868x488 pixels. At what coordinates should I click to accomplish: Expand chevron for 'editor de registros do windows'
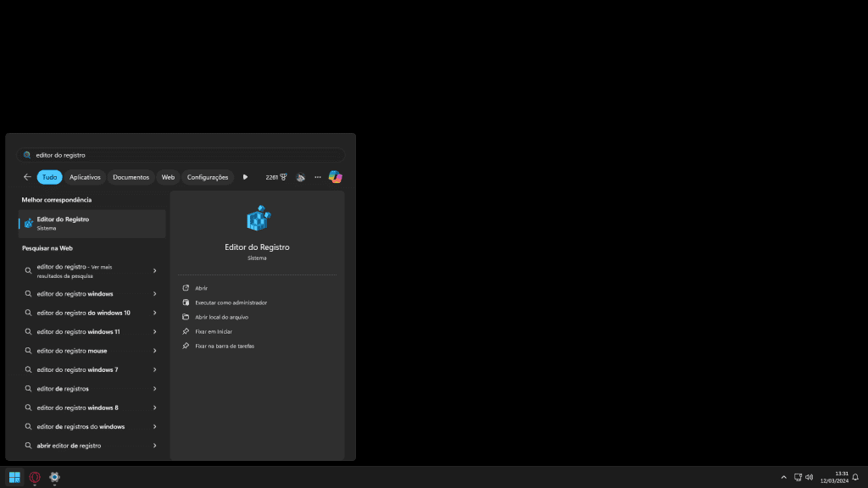coord(155,427)
